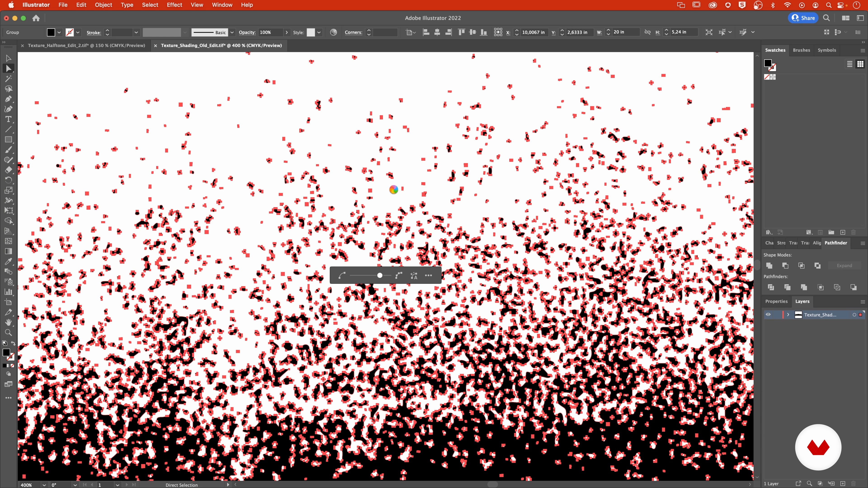Switch to Texture_Halftone_Edit_2.tif document tab

pos(86,45)
